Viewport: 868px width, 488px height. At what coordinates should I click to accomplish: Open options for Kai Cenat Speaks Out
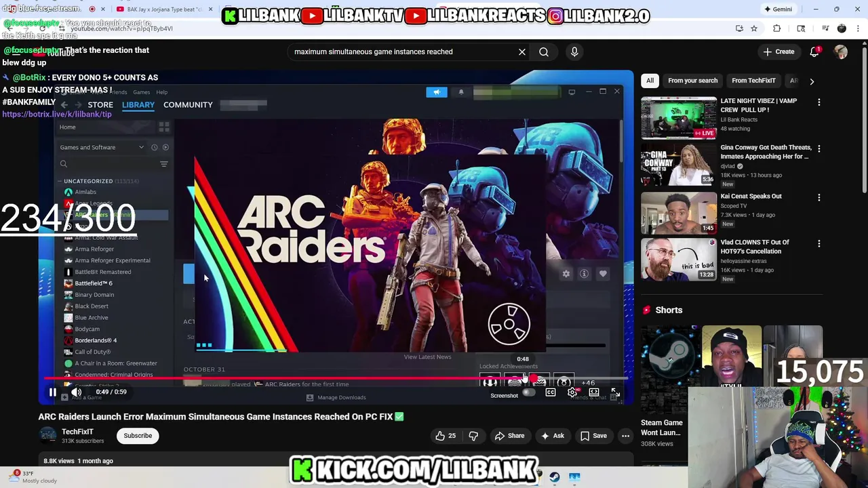coord(818,197)
